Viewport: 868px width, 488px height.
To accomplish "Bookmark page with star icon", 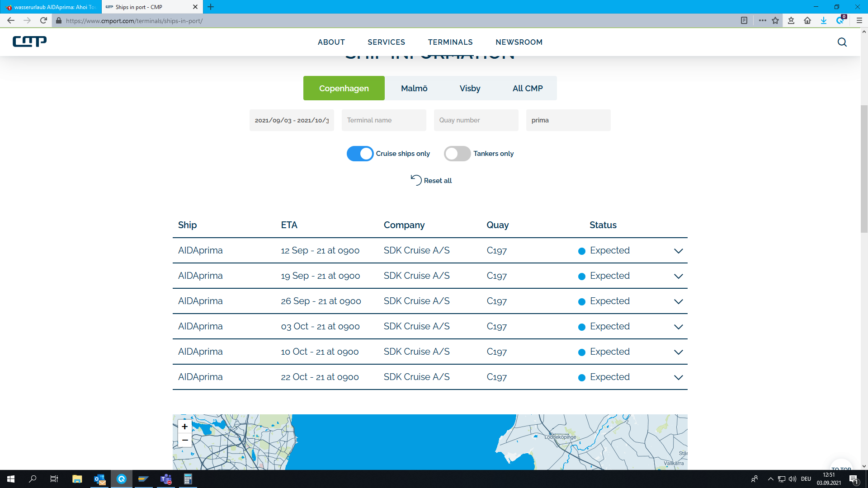I will tap(775, 20).
